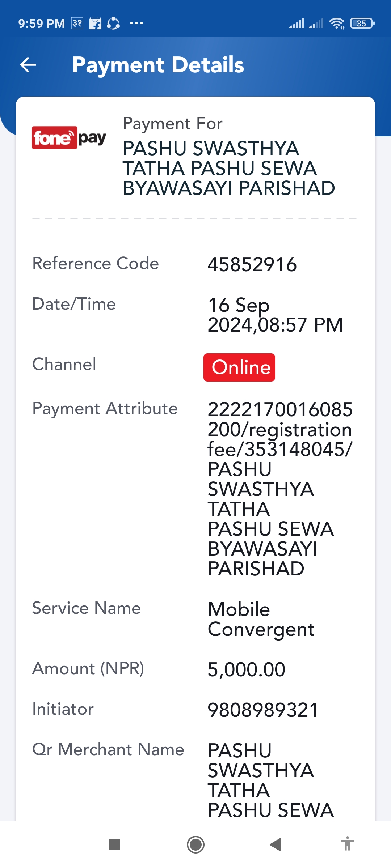Tap the clock time in status bar

pos(41,24)
